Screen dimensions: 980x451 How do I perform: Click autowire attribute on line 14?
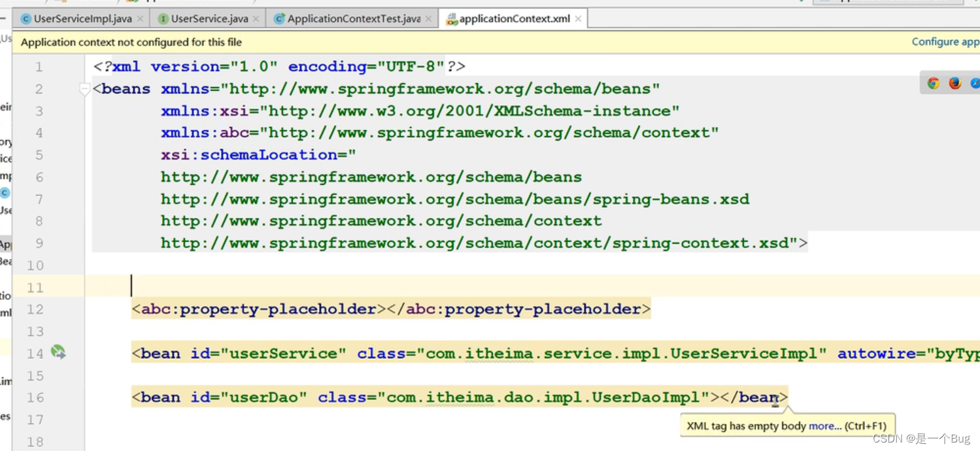click(x=909, y=354)
